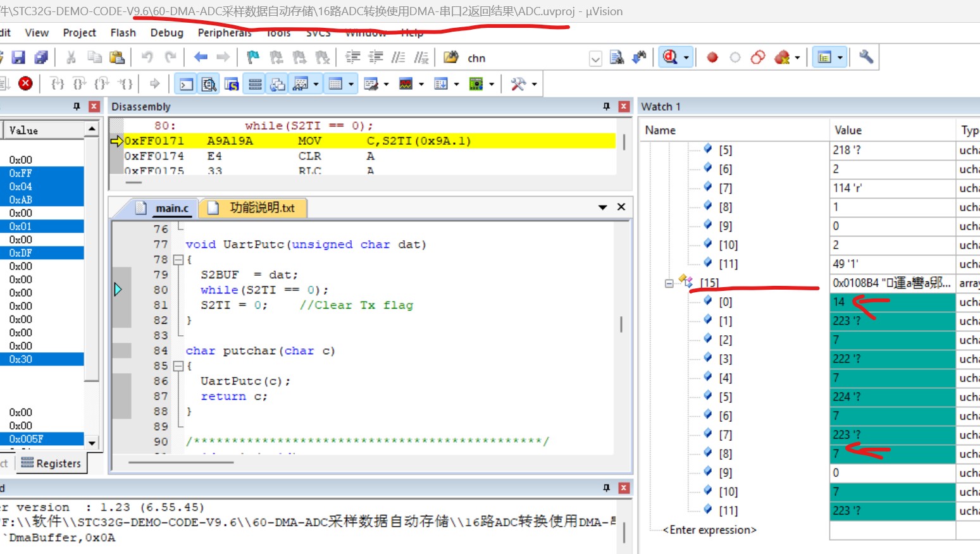The image size is (980, 554).
Task: Select watch element [11] with value 49 '1'
Action: pos(728,264)
